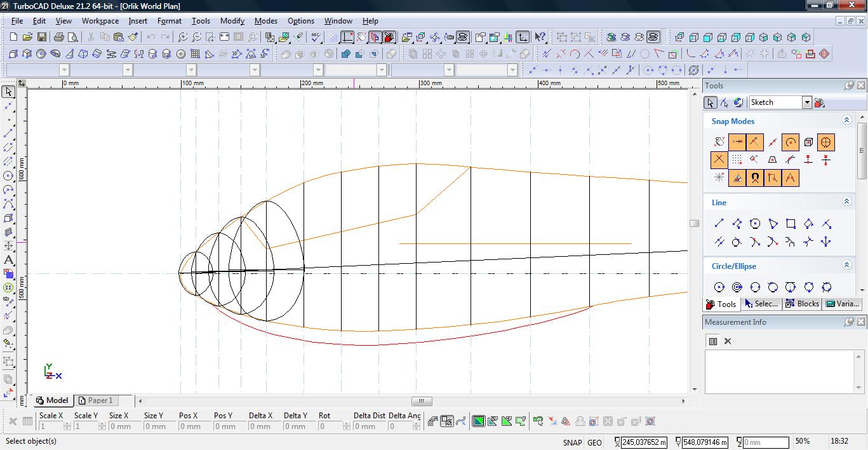This screenshot has width=868, height=450.
Task: Click the Print icon in toolbar
Action: tap(58, 37)
